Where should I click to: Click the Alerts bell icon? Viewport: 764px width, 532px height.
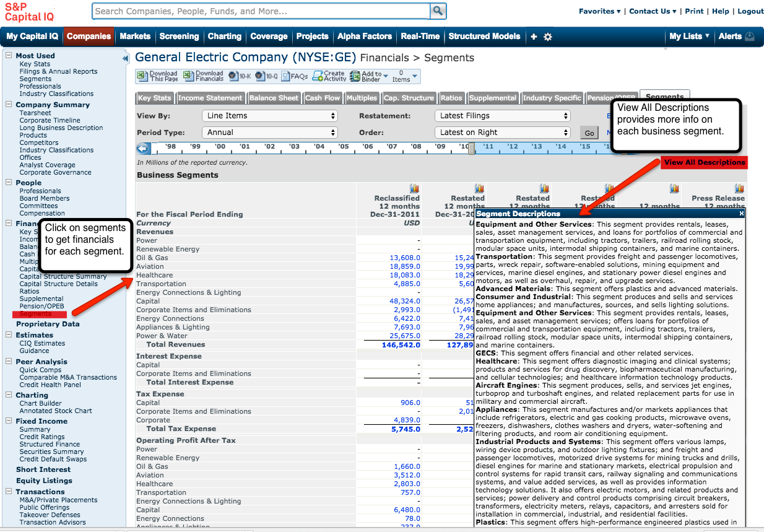750,37
